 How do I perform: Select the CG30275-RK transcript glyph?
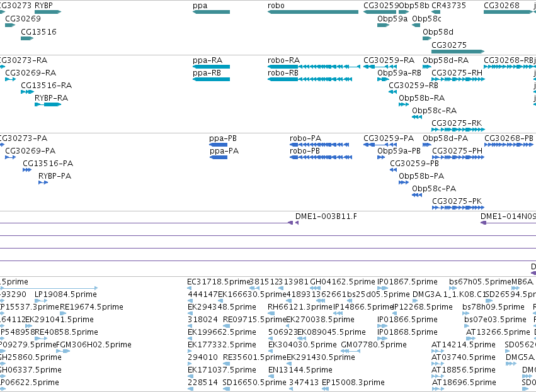tap(458, 130)
